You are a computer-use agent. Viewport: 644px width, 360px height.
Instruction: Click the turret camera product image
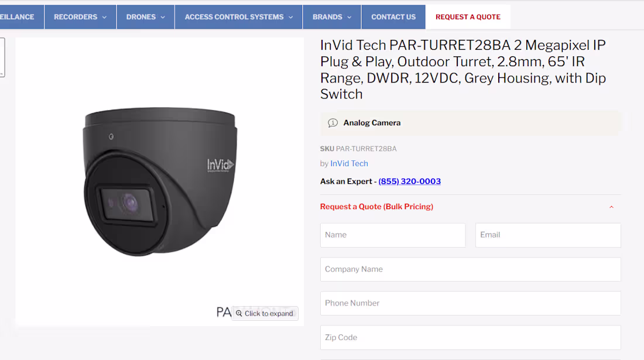click(x=160, y=181)
